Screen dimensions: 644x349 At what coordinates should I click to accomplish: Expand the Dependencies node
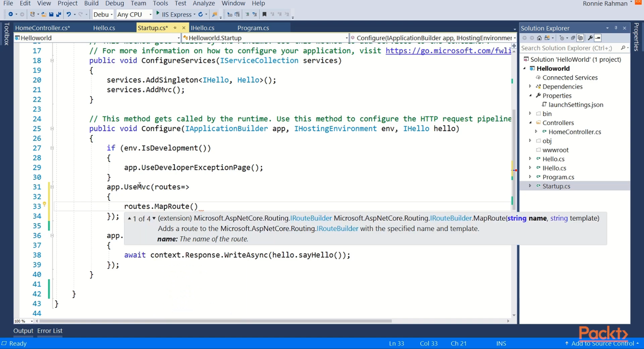pos(530,86)
